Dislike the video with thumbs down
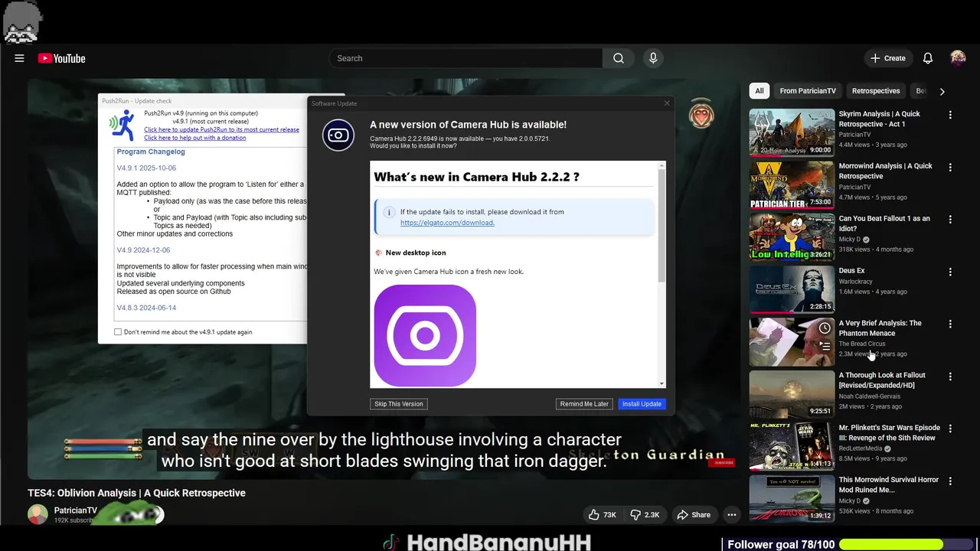 645,515
